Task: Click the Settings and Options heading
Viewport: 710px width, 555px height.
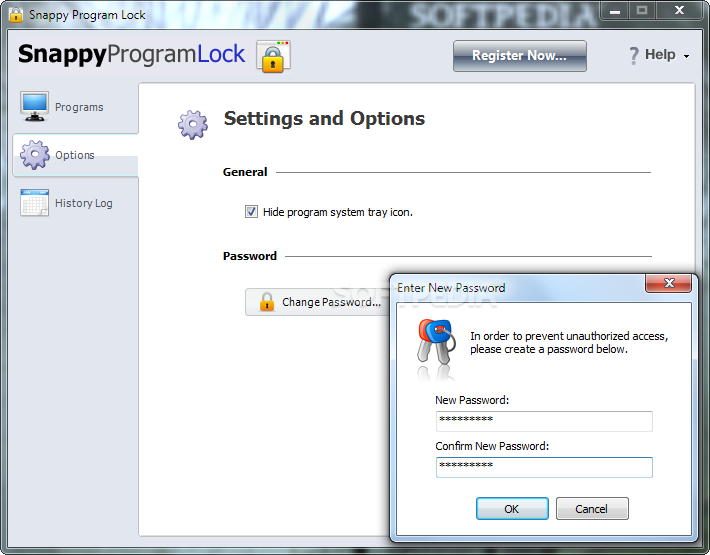Action: click(324, 119)
